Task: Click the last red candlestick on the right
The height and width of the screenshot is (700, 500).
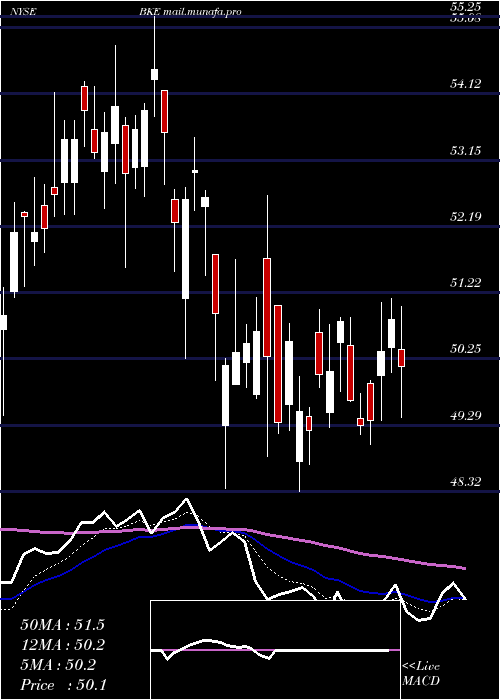Action: pyautogui.click(x=401, y=358)
